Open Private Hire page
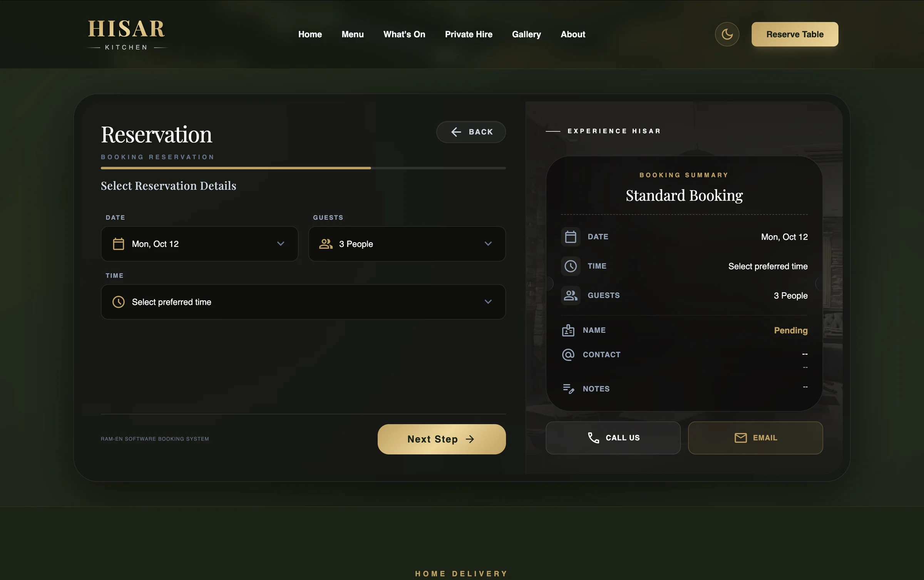Viewport: 924px width, 580px height. pyautogui.click(x=469, y=34)
